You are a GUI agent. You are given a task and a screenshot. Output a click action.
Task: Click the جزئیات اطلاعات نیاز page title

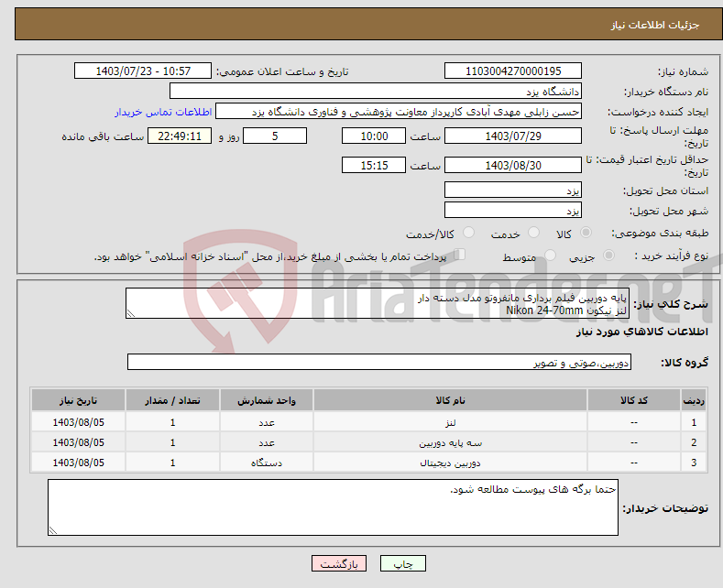click(655, 25)
